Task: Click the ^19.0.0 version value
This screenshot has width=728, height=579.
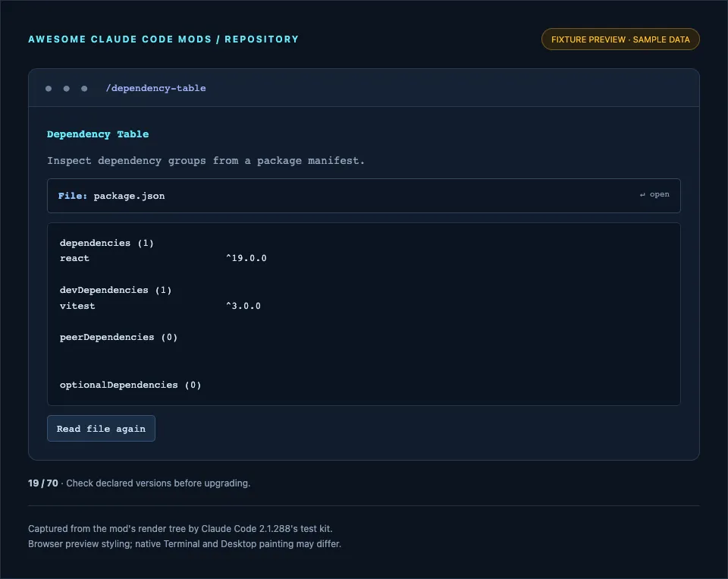Action: pyautogui.click(x=246, y=258)
